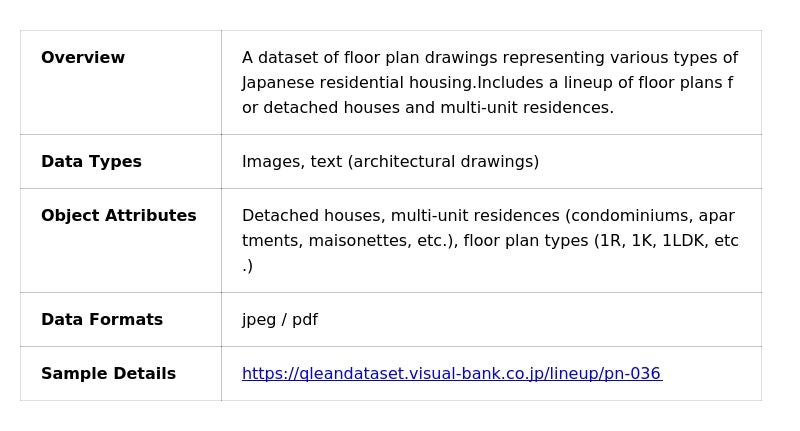Click the Overview row label

pos(83,58)
